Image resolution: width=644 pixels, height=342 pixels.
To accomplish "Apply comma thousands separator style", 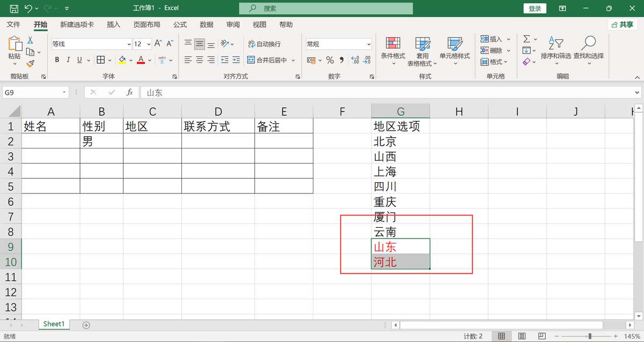I will click(341, 60).
